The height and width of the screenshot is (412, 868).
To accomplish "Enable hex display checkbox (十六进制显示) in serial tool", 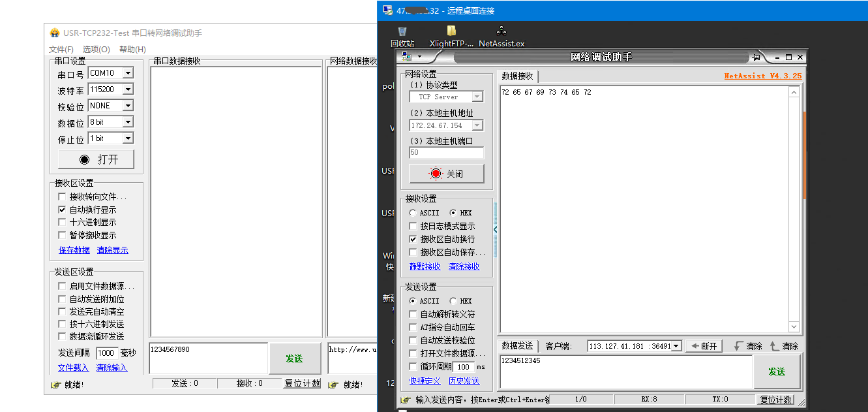I will pos(62,222).
